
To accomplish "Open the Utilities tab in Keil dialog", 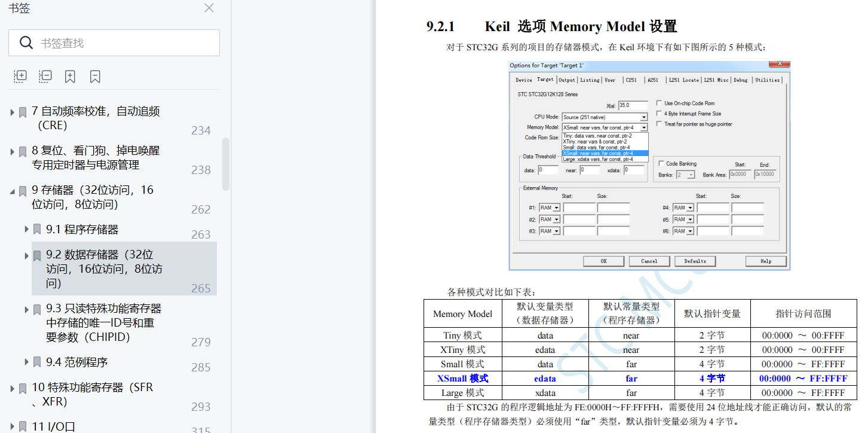I will [767, 80].
